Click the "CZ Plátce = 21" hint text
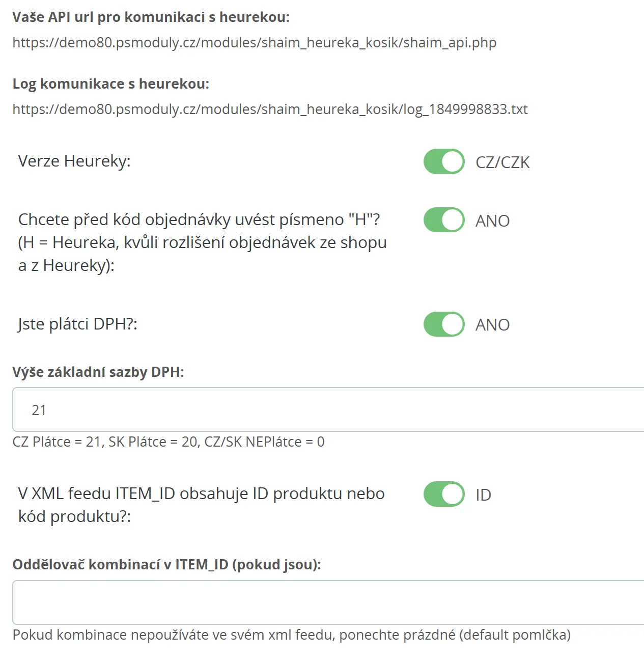 click(x=168, y=442)
